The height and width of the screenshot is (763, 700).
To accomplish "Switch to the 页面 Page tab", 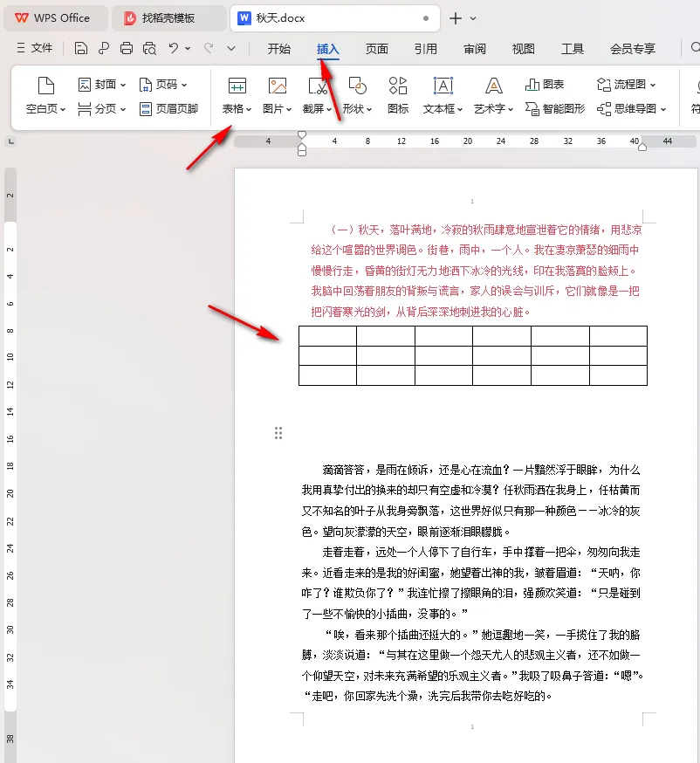I will point(376,49).
